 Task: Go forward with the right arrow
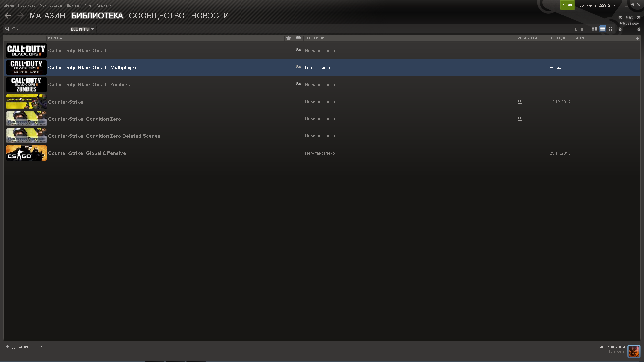click(21, 16)
